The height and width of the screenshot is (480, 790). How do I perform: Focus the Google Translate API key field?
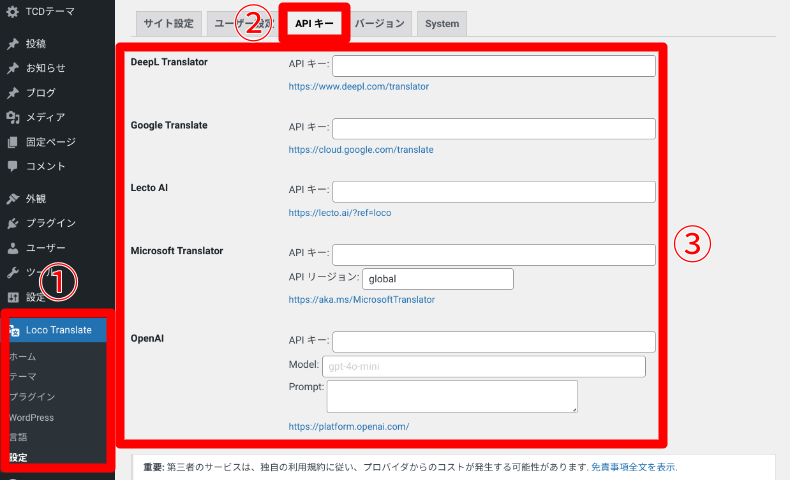pyautogui.click(x=494, y=129)
